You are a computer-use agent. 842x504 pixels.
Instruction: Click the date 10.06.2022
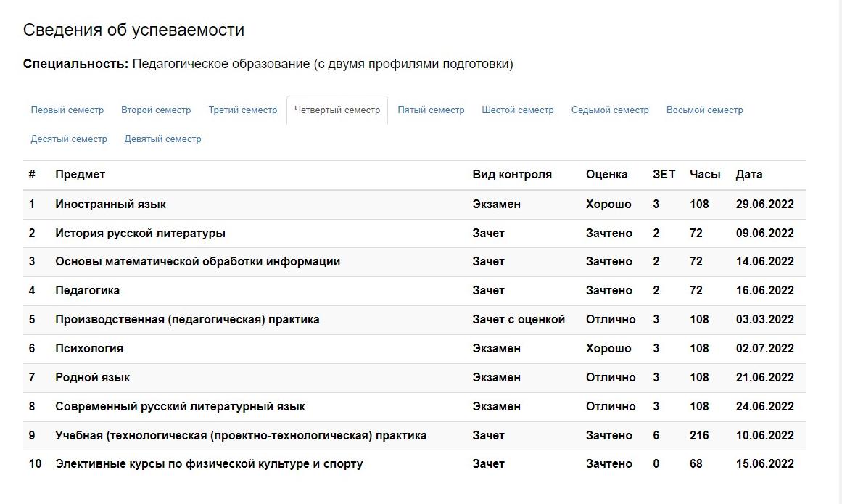[764, 435]
